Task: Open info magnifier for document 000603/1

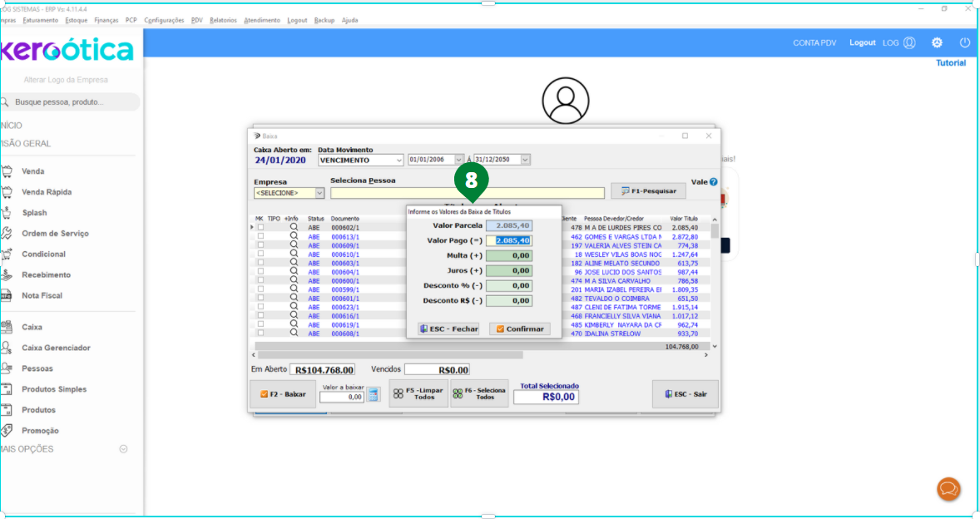Action: pos(294,263)
